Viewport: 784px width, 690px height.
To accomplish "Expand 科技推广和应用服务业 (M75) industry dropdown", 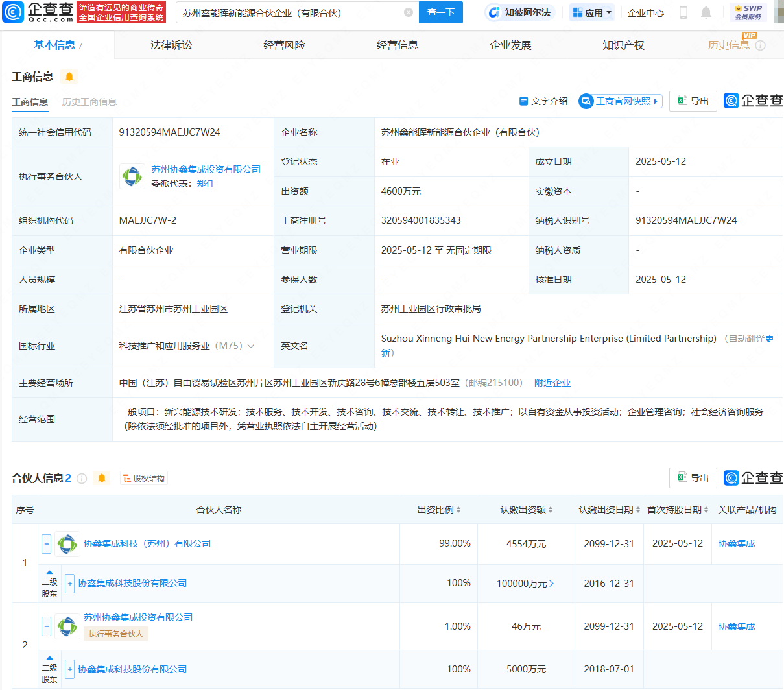I will (252, 345).
